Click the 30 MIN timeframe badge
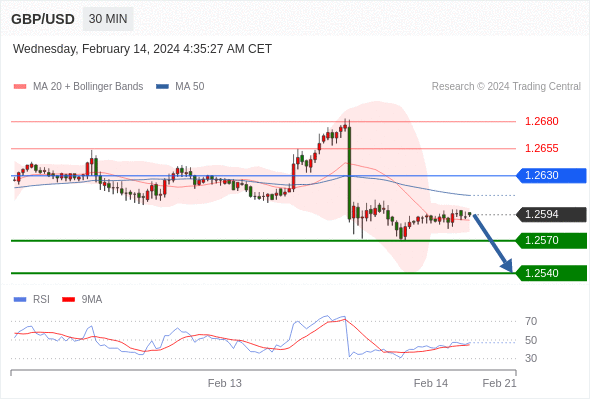 tap(108, 19)
